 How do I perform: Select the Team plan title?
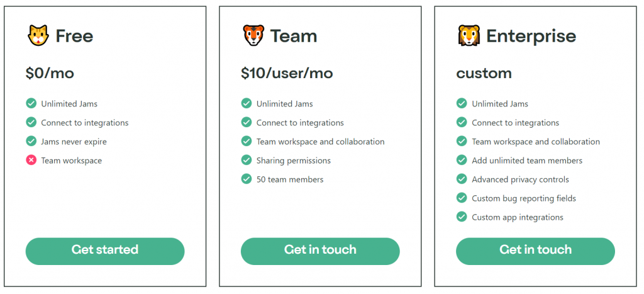(294, 36)
